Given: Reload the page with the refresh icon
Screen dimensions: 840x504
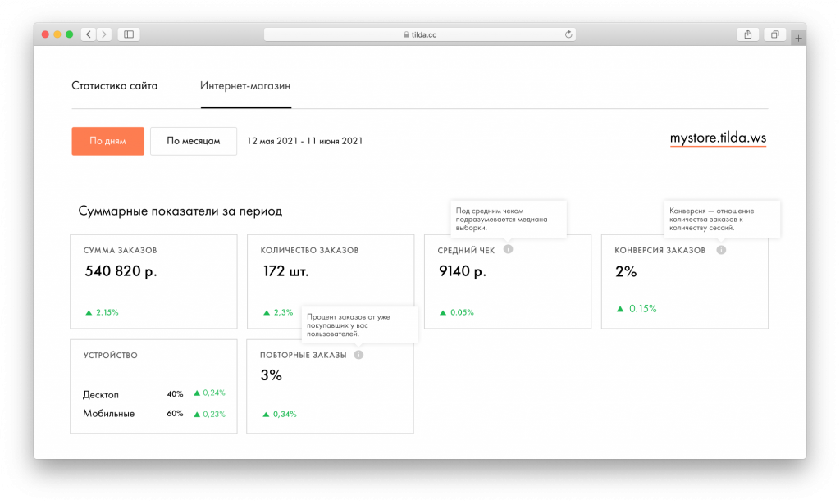Looking at the screenshot, I should [568, 34].
